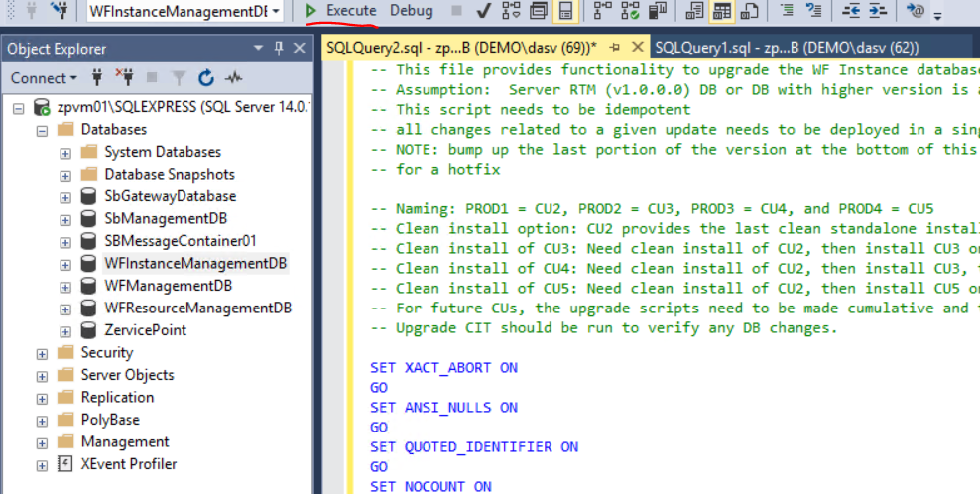This screenshot has height=494, width=980.
Task: Start the Debug command
Action: [412, 11]
